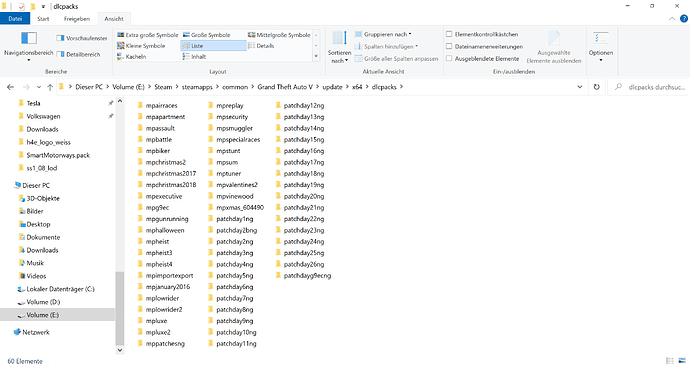Image resolution: width=690 pixels, height=366 pixels.
Task: Select Kacheln layout option
Action: point(132,57)
